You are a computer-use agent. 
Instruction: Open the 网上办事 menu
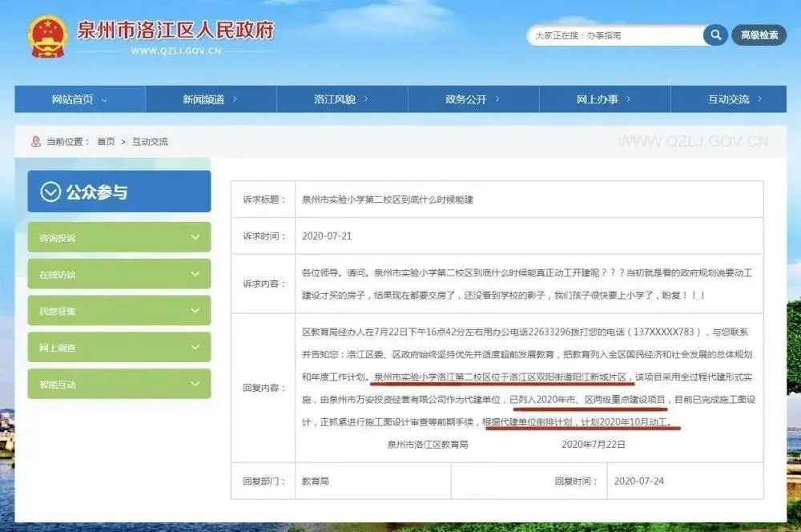(604, 99)
